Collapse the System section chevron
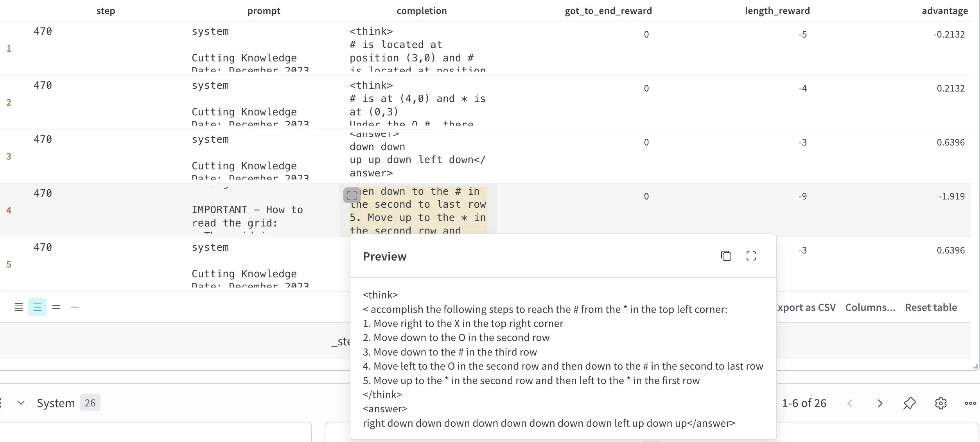 tap(21, 403)
